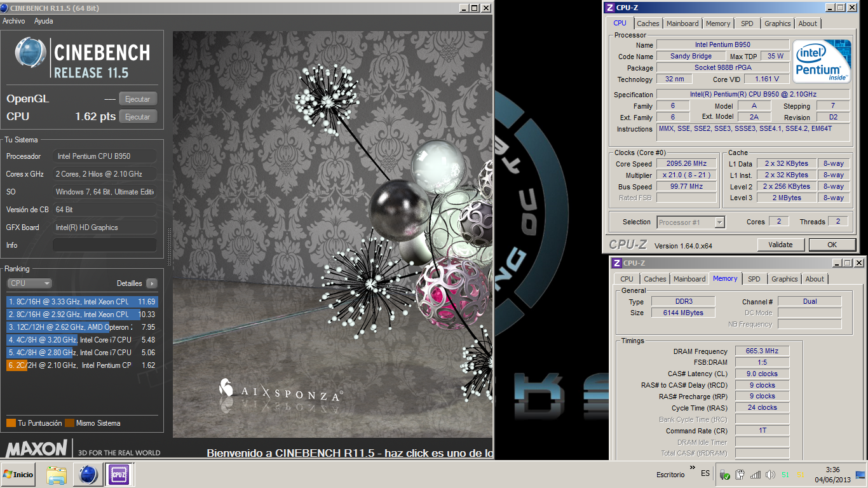Switch to CPU tab in lower CPU-Z window

click(x=627, y=279)
